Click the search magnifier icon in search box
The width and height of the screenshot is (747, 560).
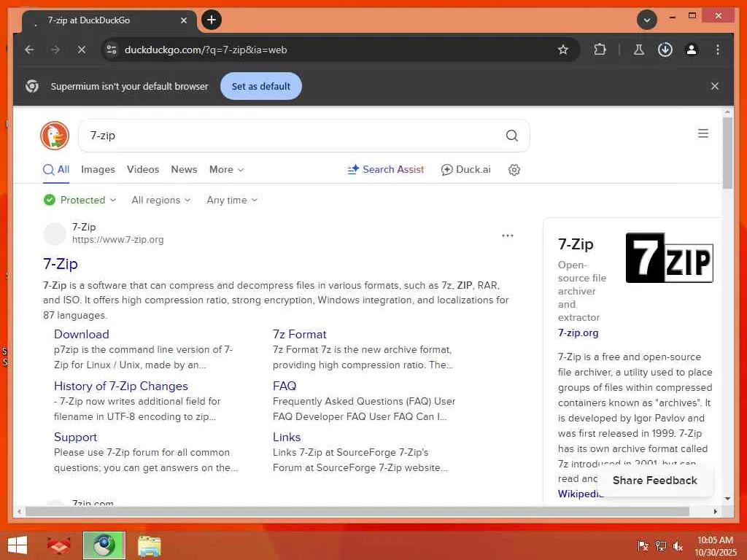click(x=511, y=136)
